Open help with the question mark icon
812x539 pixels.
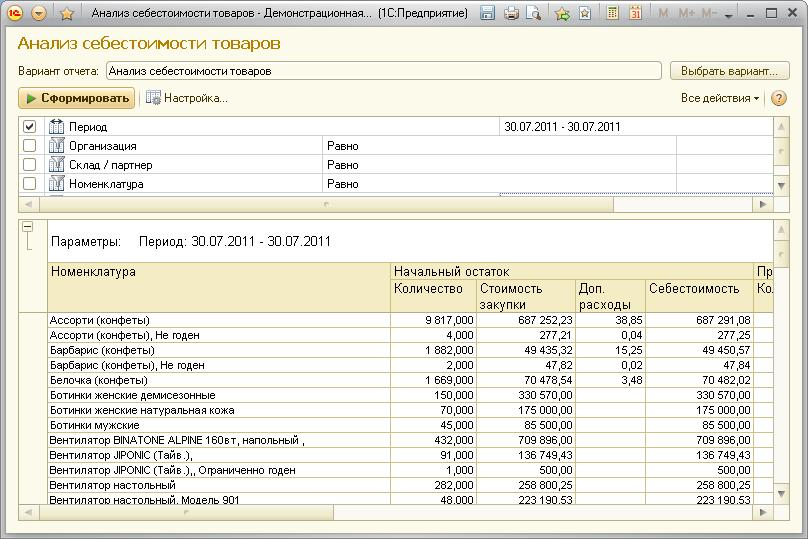779,98
